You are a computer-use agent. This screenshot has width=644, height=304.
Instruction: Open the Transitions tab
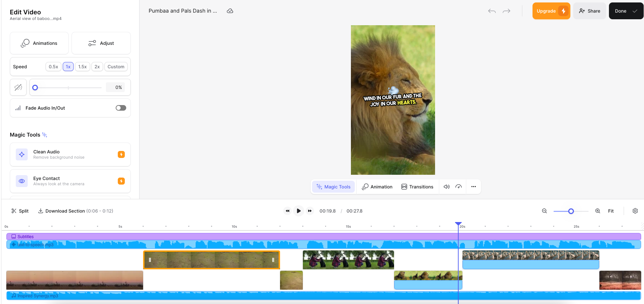point(417,187)
